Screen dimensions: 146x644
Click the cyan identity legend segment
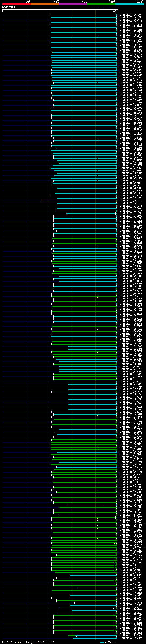tap(130, 4)
